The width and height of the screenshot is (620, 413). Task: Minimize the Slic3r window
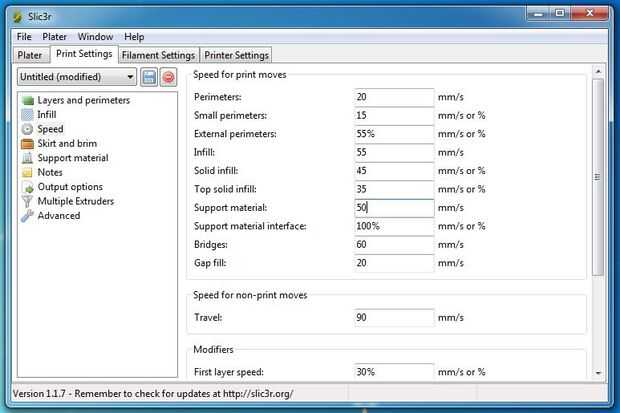538,14
